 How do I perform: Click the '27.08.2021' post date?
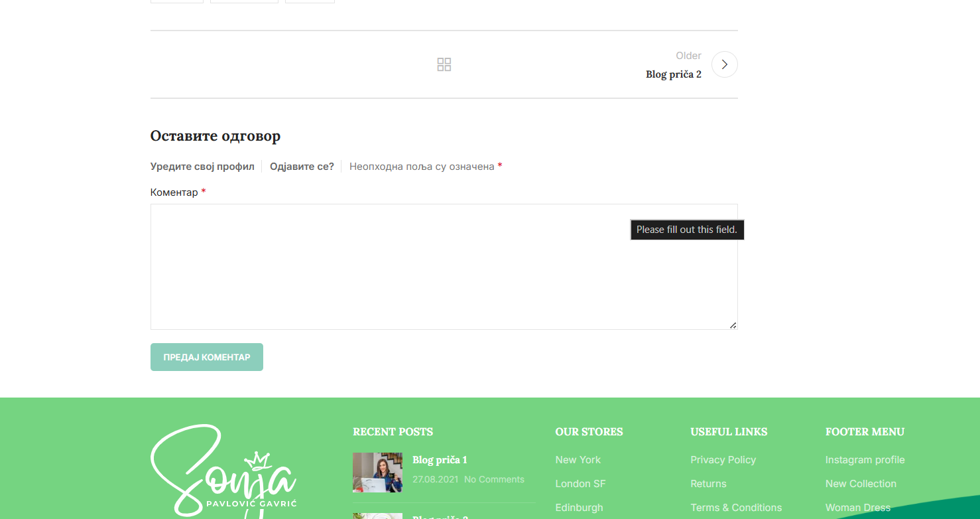435,479
